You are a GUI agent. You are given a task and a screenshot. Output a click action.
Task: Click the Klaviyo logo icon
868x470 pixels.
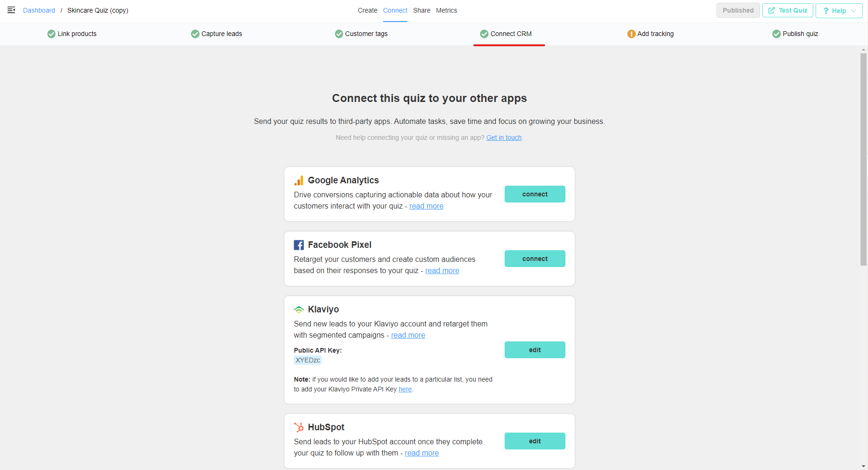299,310
